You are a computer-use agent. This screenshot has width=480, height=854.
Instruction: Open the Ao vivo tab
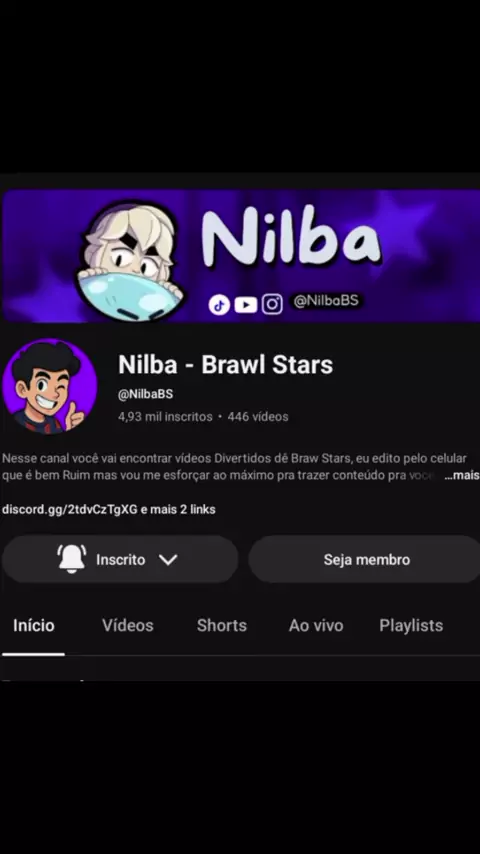click(x=316, y=625)
